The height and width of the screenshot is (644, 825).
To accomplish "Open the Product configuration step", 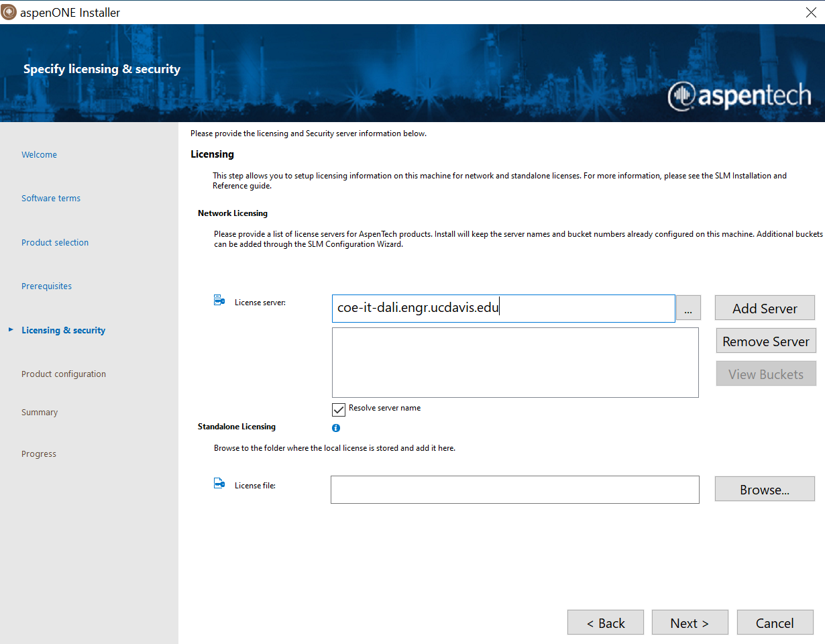I will [x=63, y=374].
